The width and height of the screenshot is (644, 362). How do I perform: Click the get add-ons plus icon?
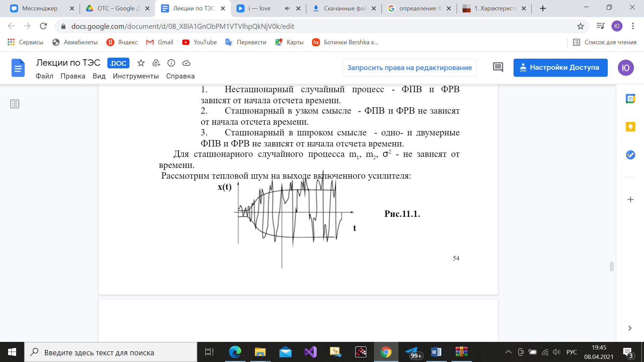[631, 199]
